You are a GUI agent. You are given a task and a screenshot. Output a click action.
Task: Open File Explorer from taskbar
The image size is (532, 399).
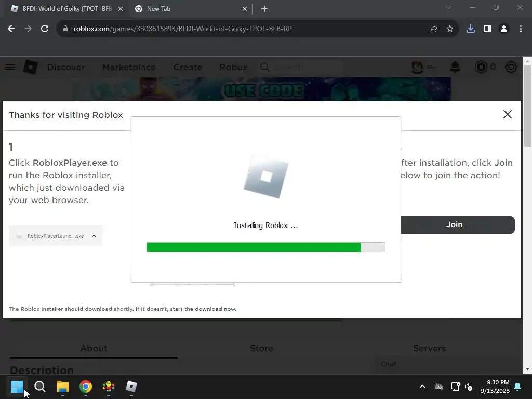point(63,387)
